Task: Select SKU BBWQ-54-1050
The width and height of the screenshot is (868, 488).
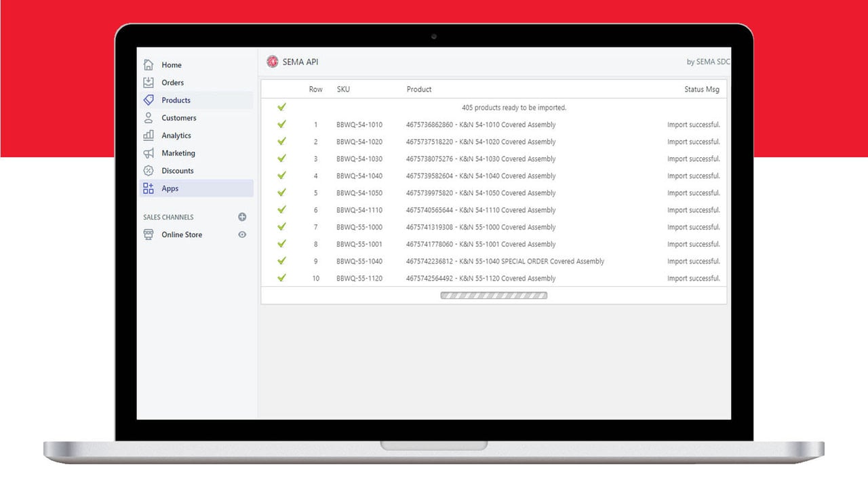Action: (x=359, y=193)
